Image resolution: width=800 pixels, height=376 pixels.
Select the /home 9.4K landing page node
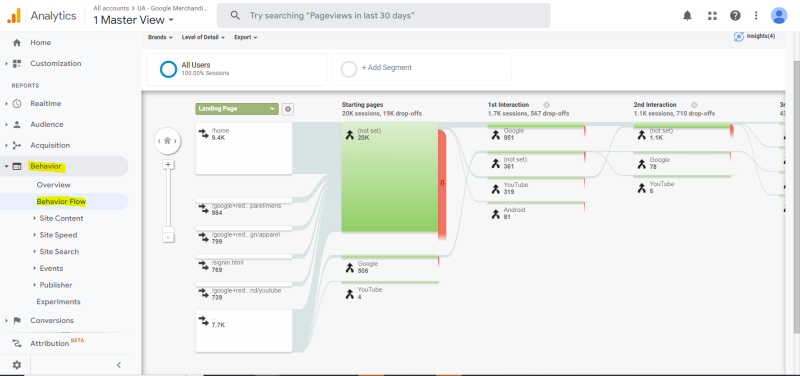244,148
